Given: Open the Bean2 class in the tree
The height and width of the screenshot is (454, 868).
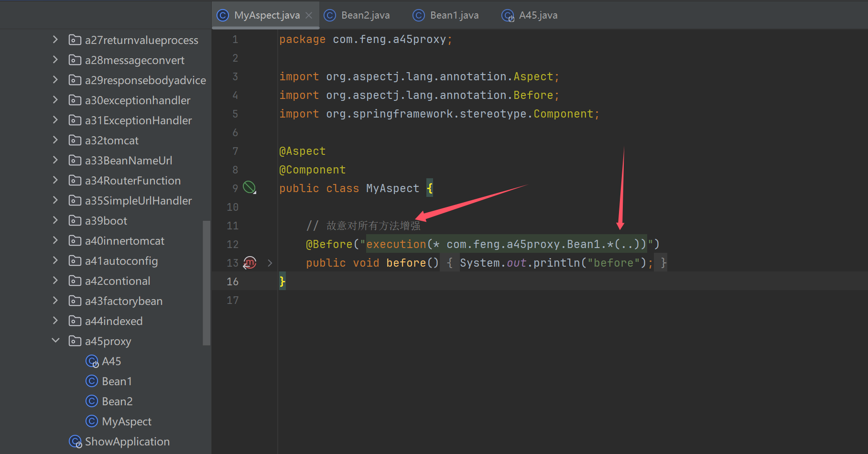Looking at the screenshot, I should [x=117, y=401].
